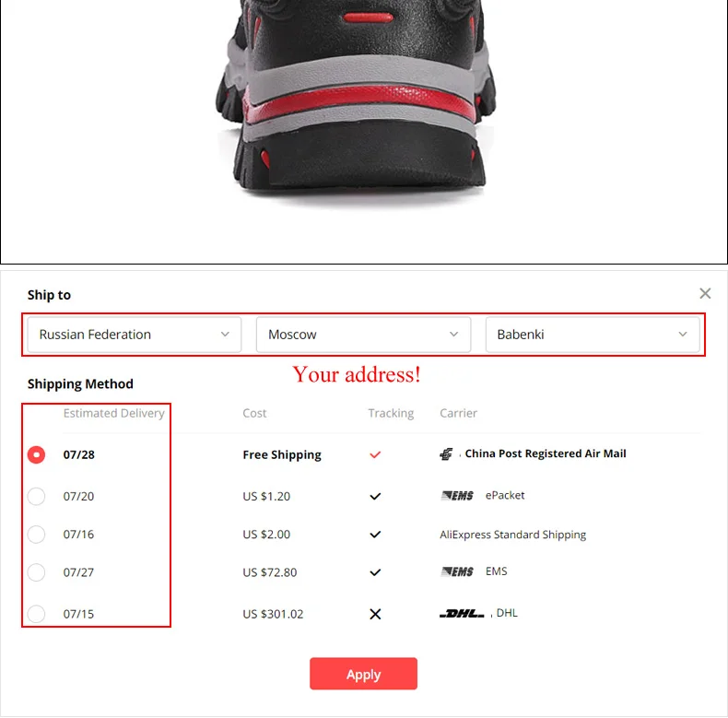
Task: Expand the Moscow region dropdown
Action: click(x=363, y=335)
